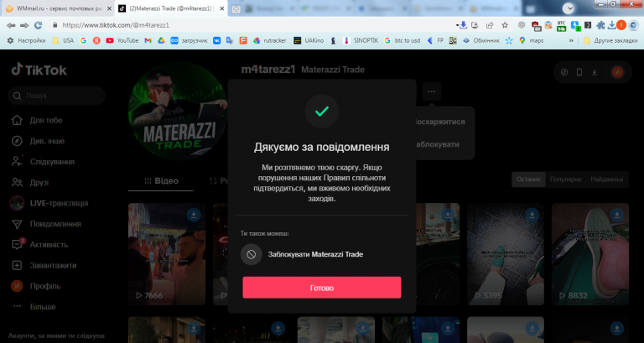Open video thumbnail with 5395 views
The width and height of the screenshot is (644, 343).
[x=505, y=254]
